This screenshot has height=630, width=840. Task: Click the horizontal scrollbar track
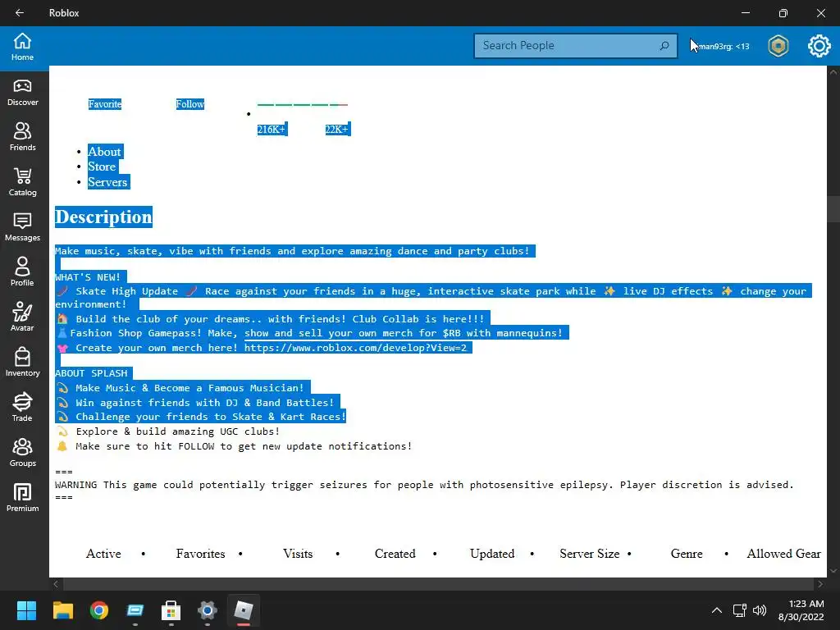(438, 584)
